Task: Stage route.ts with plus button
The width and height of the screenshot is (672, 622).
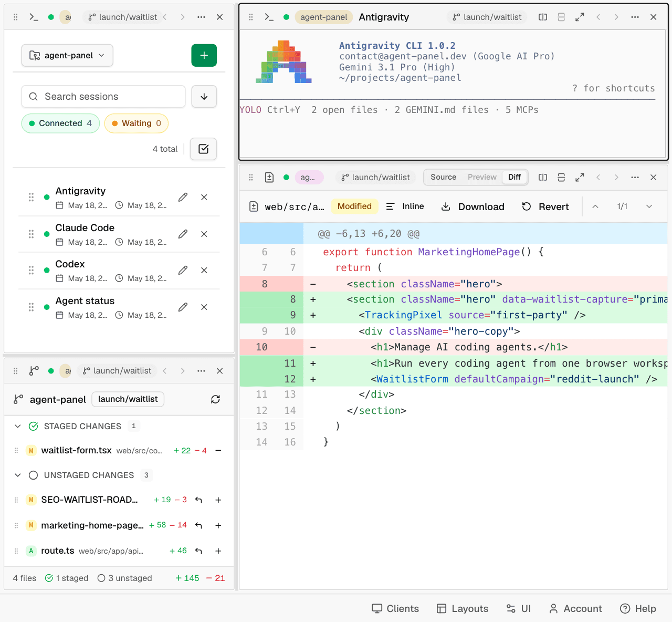Action: pos(218,551)
